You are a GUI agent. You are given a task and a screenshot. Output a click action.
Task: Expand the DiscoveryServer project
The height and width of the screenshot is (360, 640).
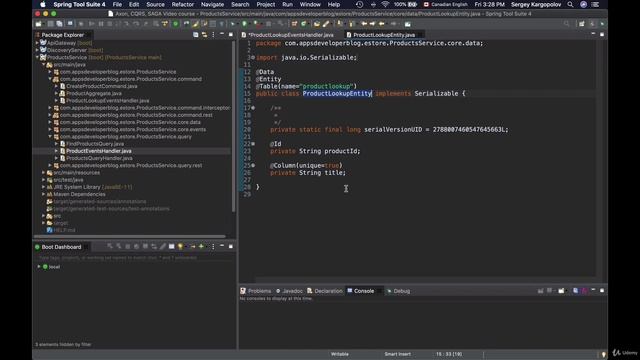pyautogui.click(x=37, y=50)
